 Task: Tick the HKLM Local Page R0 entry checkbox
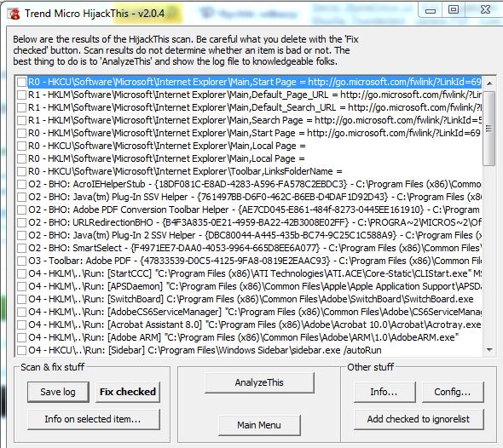(21, 158)
